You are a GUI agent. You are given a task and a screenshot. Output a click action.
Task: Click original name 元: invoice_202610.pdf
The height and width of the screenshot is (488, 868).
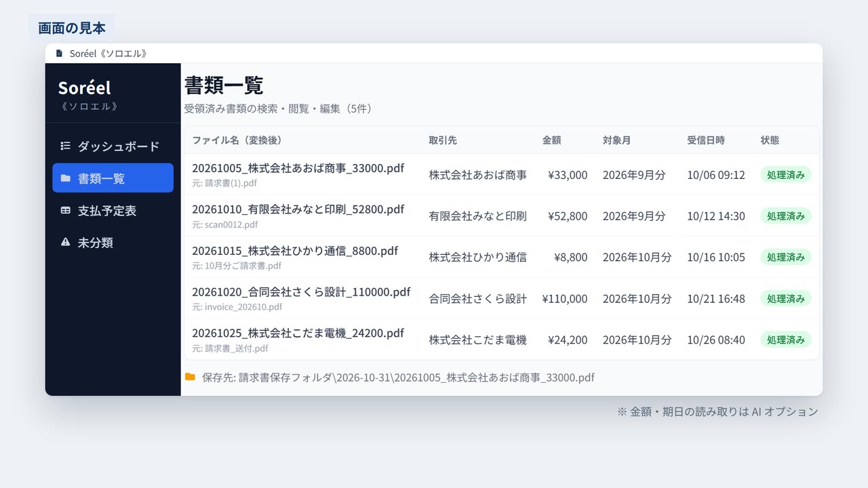click(x=237, y=307)
